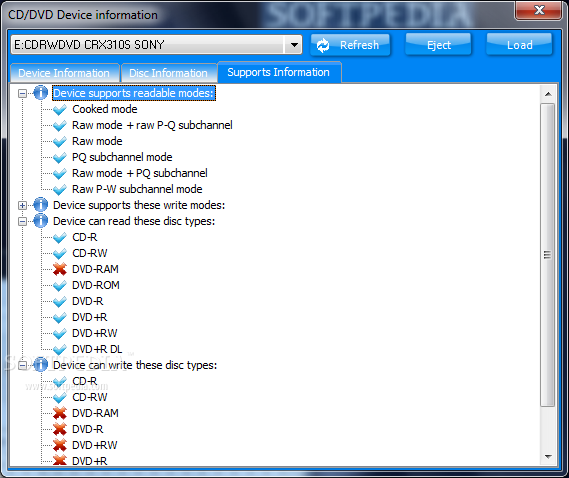This screenshot has width=569, height=478.
Task: Select readable 'DVD+RW' text
Action: pos(95,333)
